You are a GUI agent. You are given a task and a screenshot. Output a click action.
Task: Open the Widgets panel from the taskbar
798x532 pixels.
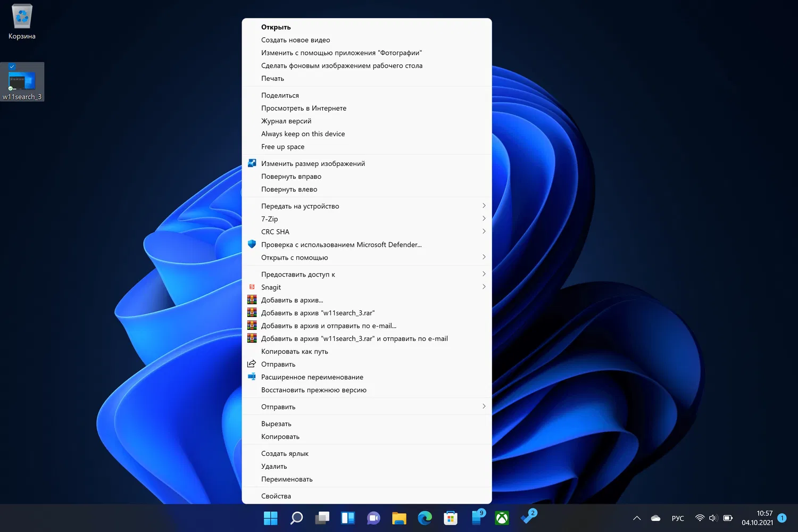click(348, 518)
